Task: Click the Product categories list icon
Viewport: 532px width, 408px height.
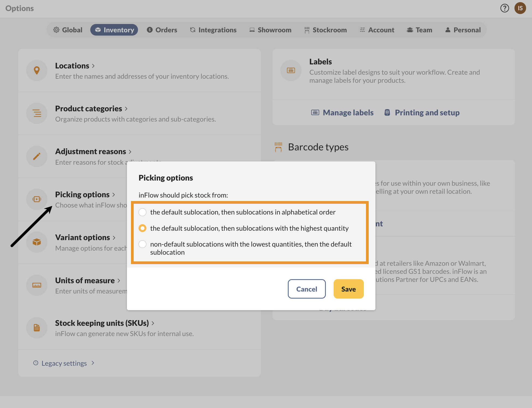Action: 37,113
